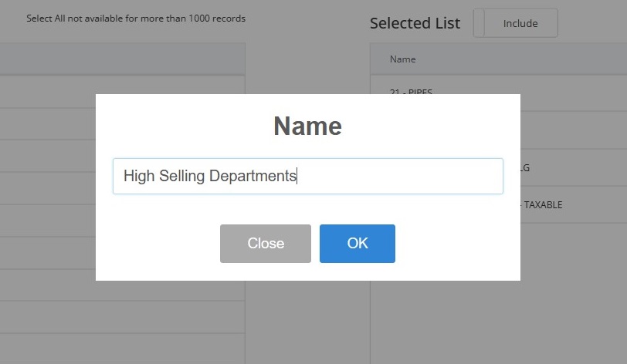Screen dimensions: 627x364
Task: Select the row ending in LG
Action: point(574,168)
